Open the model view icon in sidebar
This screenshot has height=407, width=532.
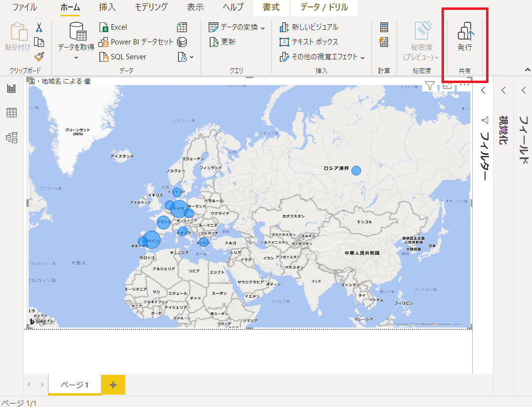click(x=11, y=137)
